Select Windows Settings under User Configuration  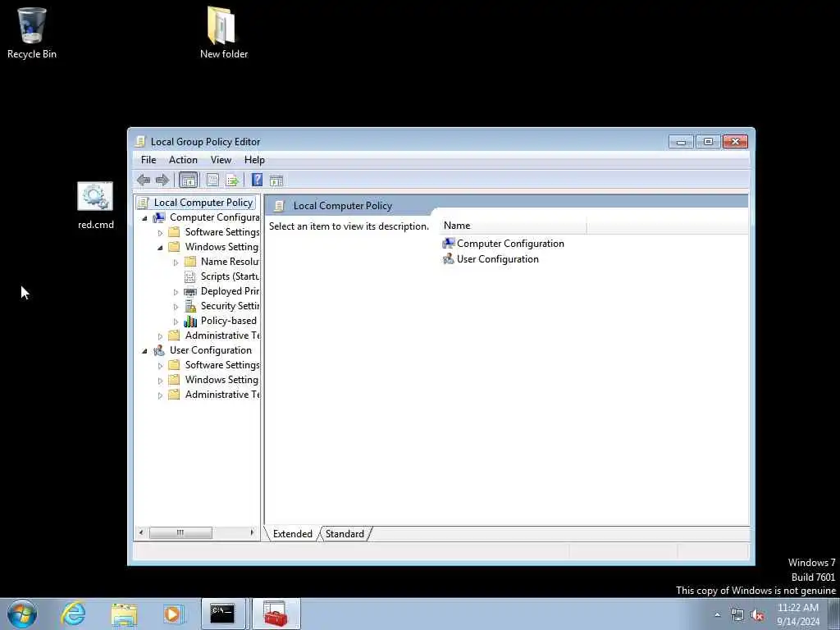221,380
